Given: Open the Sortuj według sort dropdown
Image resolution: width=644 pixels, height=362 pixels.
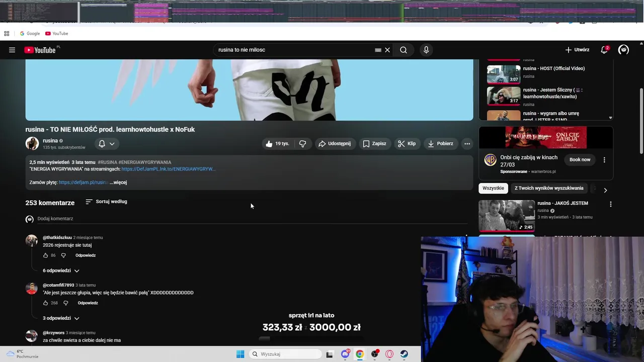Looking at the screenshot, I should tap(106, 202).
